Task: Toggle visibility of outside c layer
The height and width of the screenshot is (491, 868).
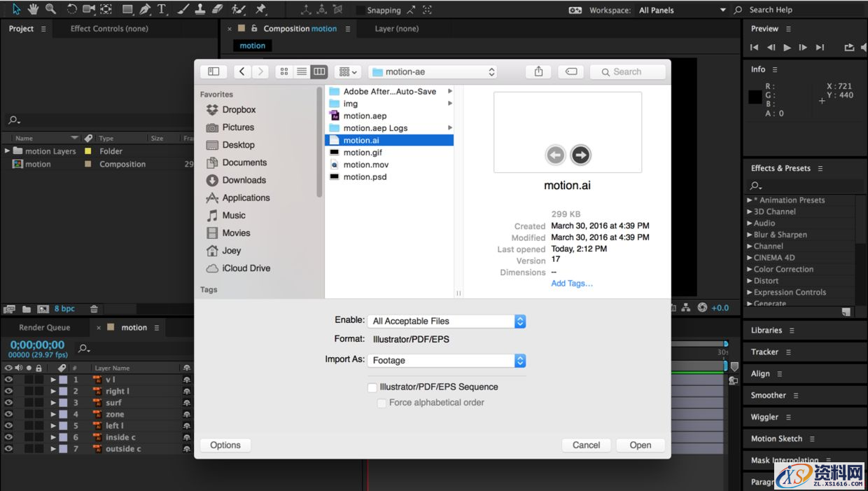Action: click(8, 449)
